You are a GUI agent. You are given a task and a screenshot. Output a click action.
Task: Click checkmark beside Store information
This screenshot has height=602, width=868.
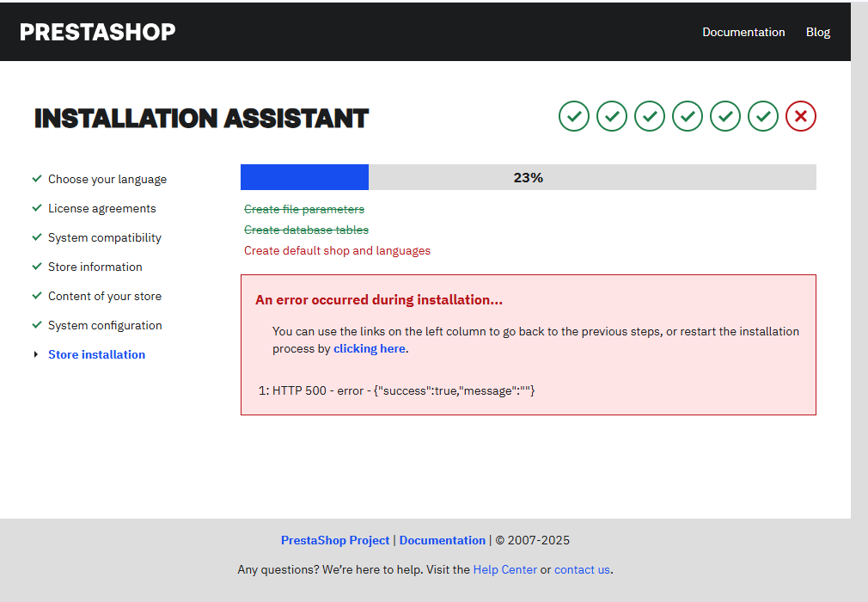pos(37,267)
